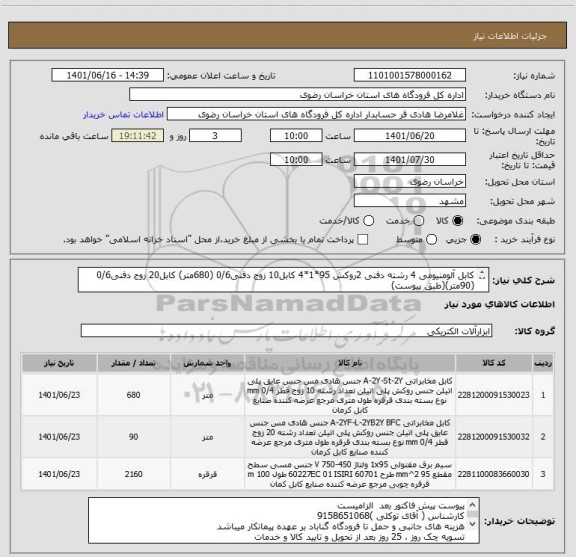Viewport: 576px width, 557px height.
Task: Click the 1x95 wire description cell
Action: coord(350,474)
